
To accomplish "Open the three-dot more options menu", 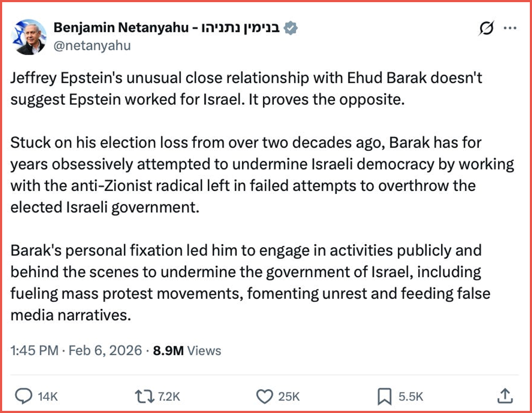I will click(510, 29).
